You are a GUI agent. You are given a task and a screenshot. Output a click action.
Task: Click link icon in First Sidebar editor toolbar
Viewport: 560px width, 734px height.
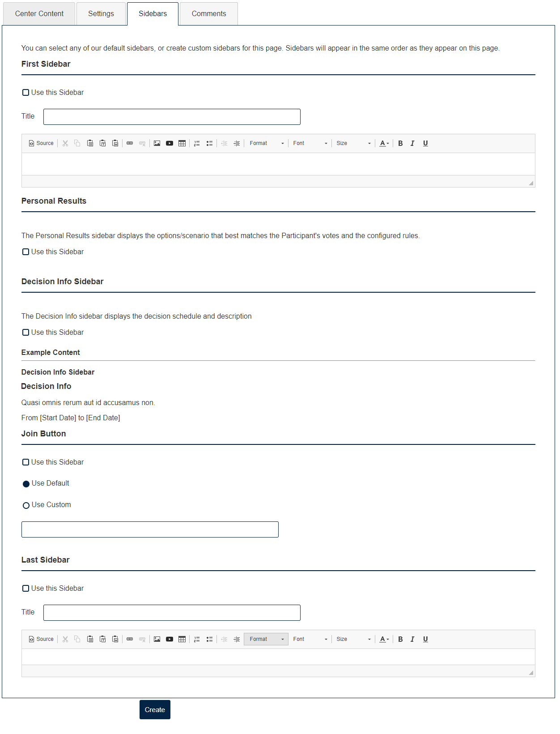click(x=130, y=143)
